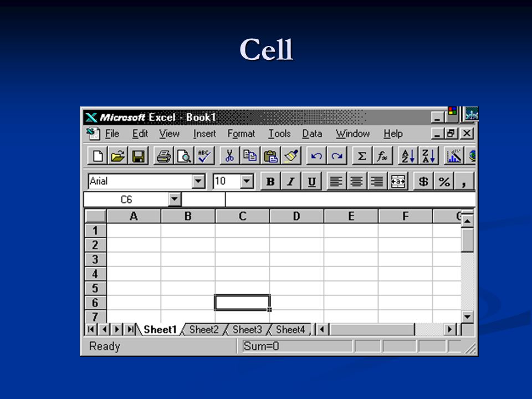Select column E header
This screenshot has height=399, width=532.
(x=351, y=216)
